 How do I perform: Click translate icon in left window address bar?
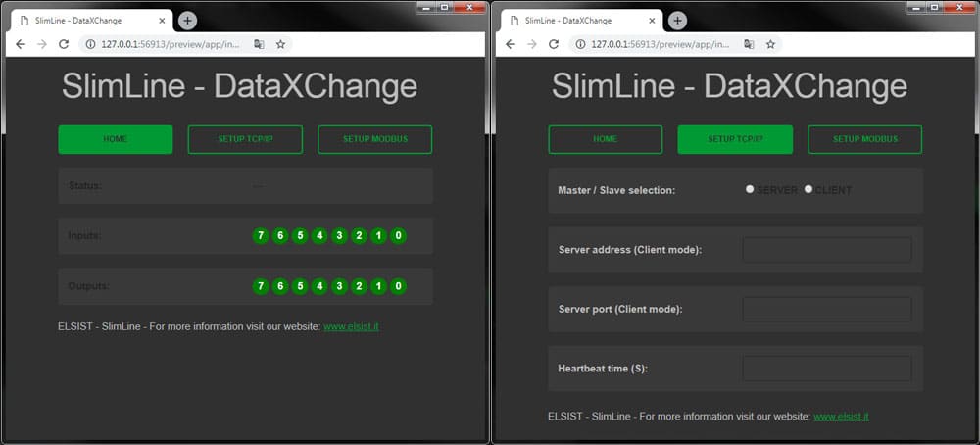pyautogui.click(x=259, y=44)
